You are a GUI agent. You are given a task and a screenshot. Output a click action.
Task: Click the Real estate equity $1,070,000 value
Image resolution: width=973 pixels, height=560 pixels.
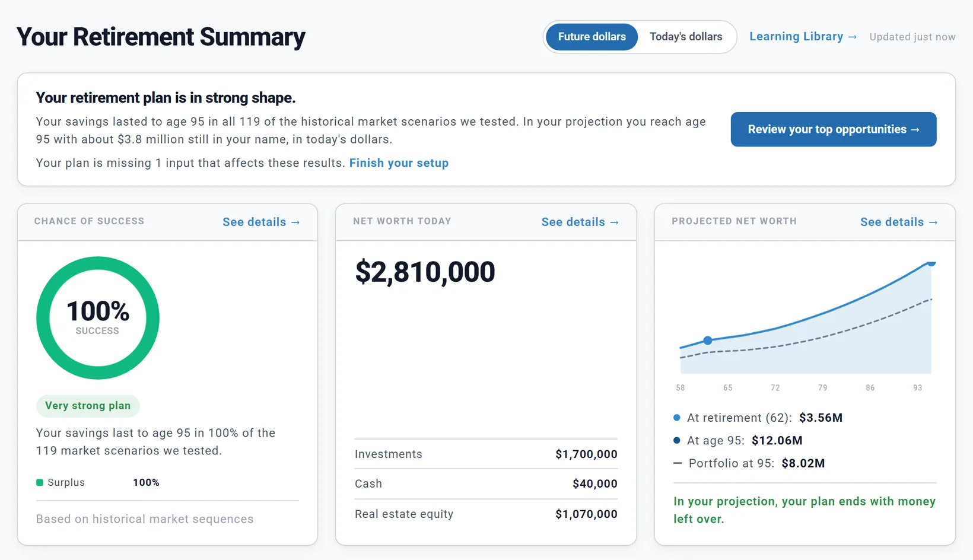(586, 514)
